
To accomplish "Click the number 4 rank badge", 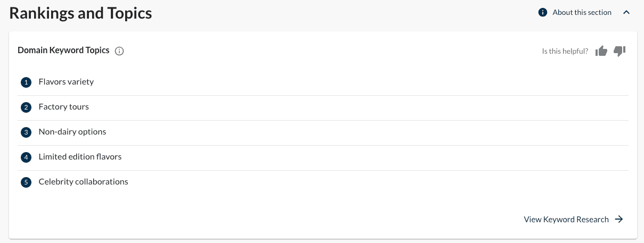I will click(26, 157).
